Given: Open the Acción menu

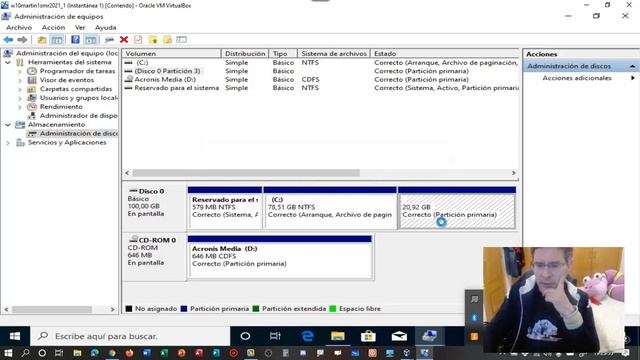Looking at the screenshot, I should (x=53, y=27).
